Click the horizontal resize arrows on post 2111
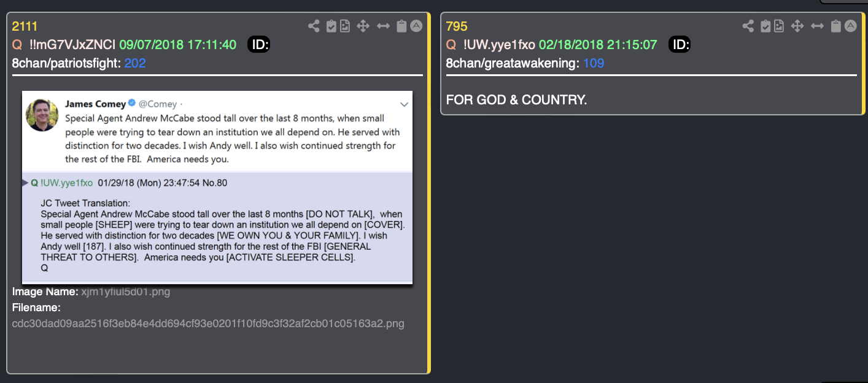Viewport: 868px width, 383px height. tap(383, 26)
